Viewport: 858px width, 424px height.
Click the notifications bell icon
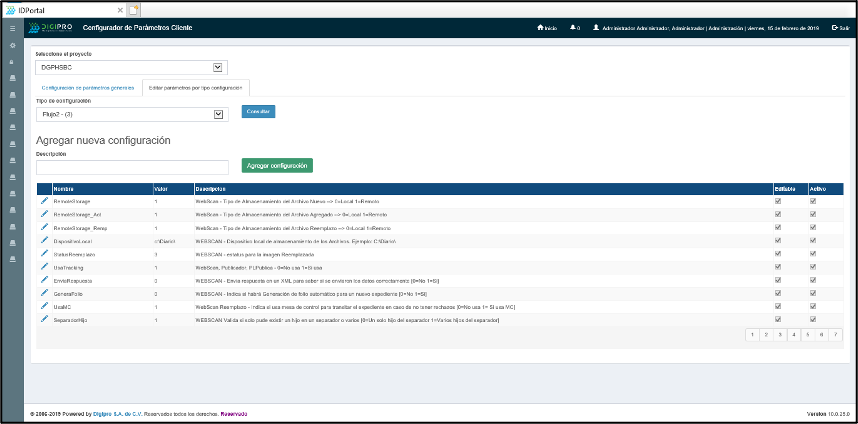click(x=573, y=28)
